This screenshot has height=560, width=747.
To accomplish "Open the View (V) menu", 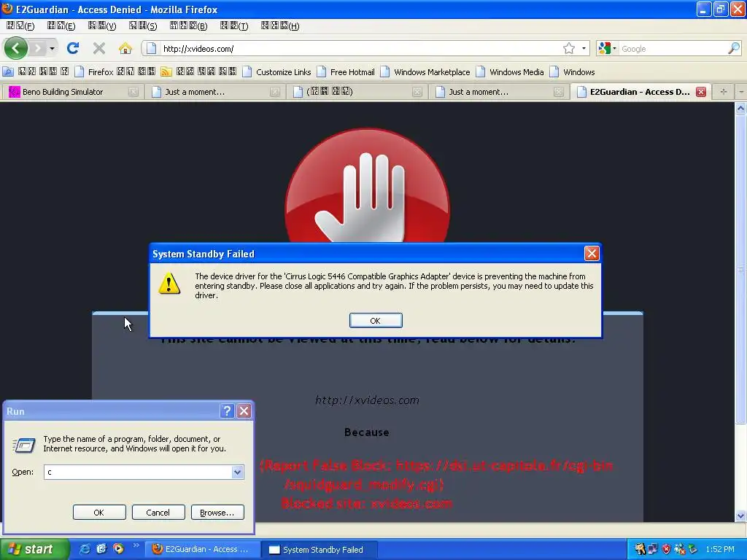I will 102,26.
